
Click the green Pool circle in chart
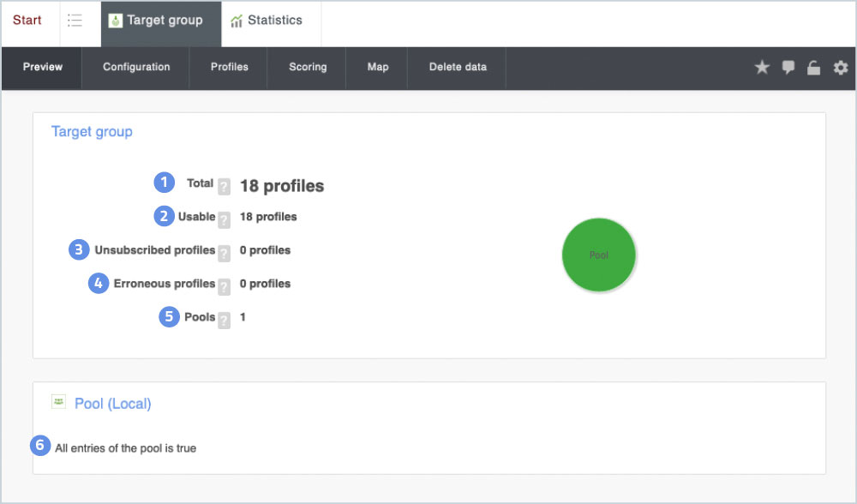(598, 255)
